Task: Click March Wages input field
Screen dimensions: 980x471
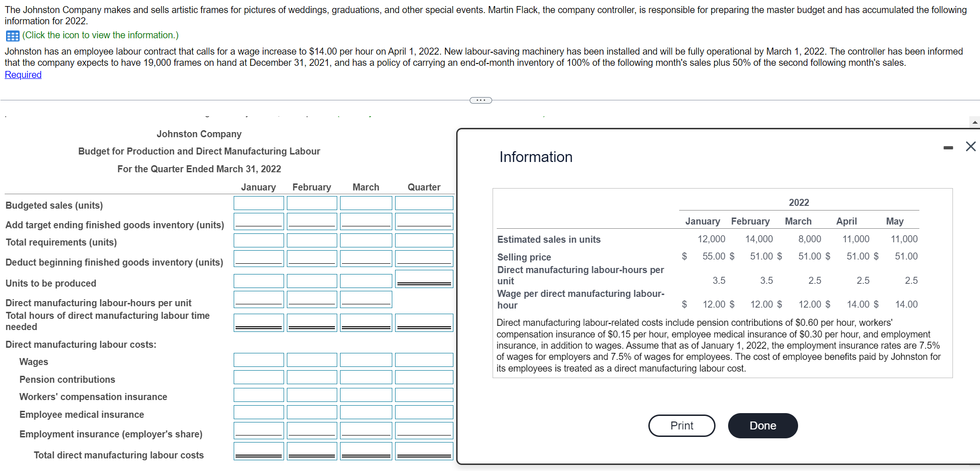Action: pyautogui.click(x=366, y=360)
